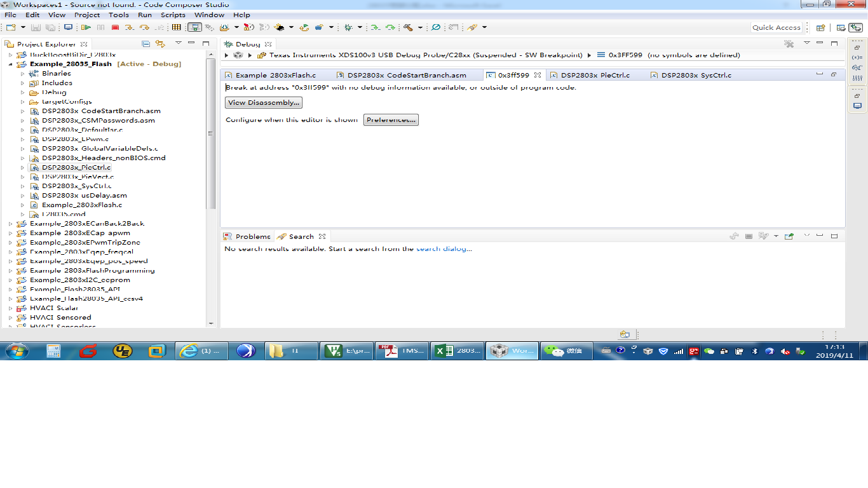Toggle Link with Editor in Project Explorer
This screenshot has width=868, height=488.
(x=160, y=44)
